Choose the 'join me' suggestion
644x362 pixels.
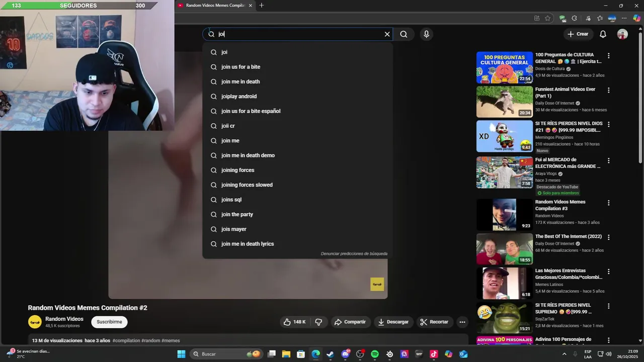tap(298, 141)
